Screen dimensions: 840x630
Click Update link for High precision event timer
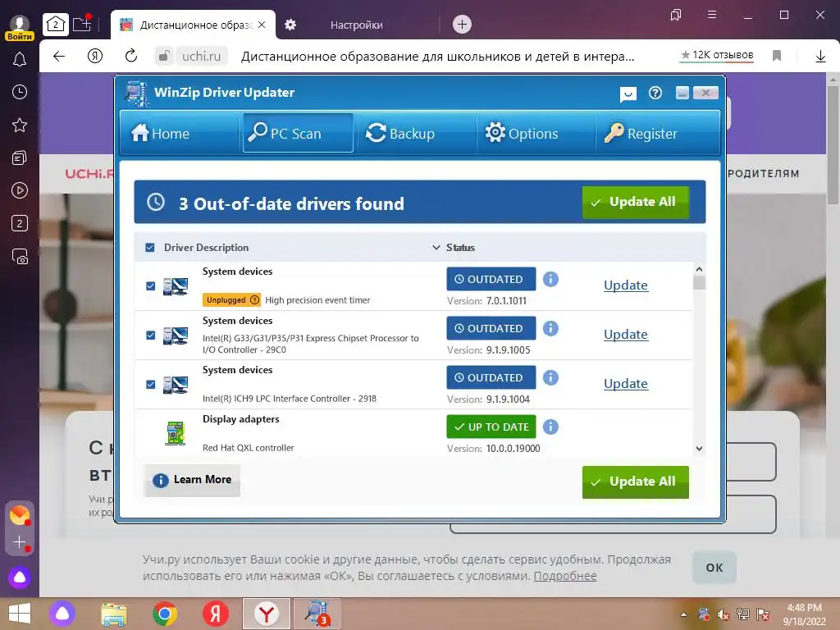626,285
